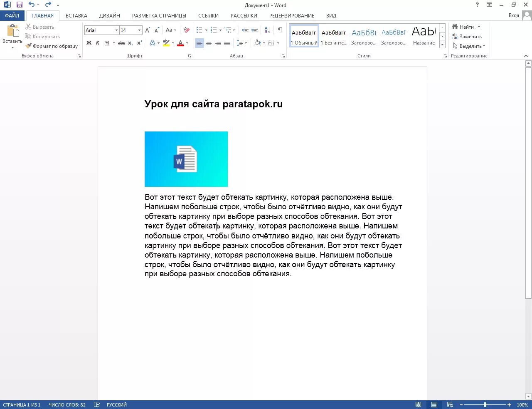532x409 pixels.
Task: Decrease font size with shrink font icon
Action: pyautogui.click(x=157, y=30)
